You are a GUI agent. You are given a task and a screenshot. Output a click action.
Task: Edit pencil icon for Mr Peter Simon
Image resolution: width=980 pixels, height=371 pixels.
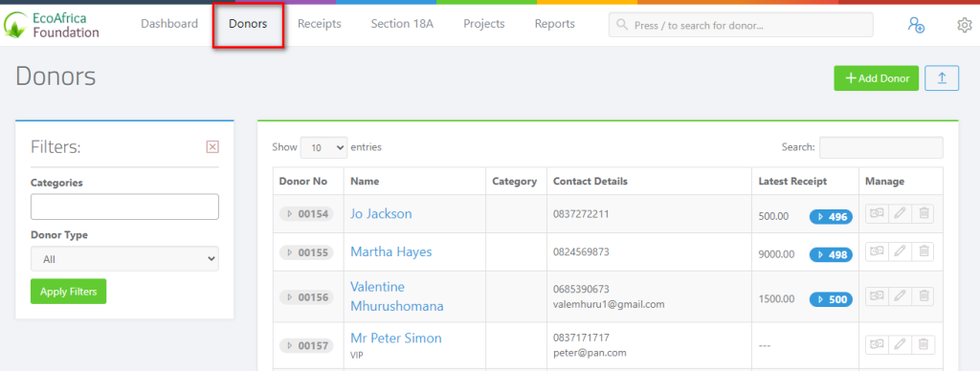click(900, 344)
